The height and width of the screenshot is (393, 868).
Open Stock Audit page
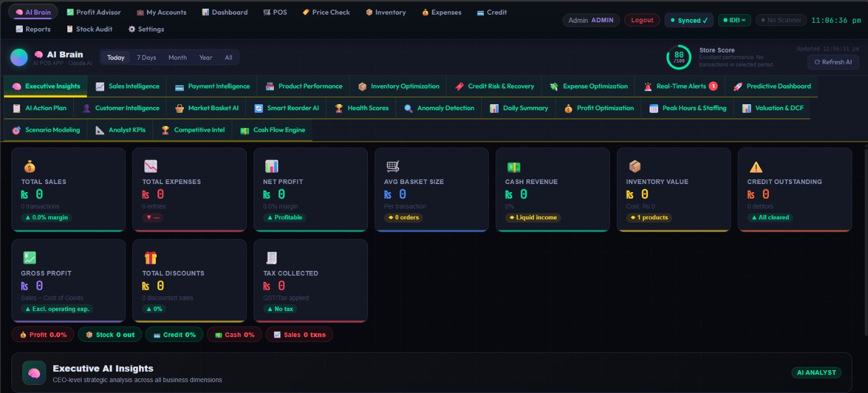pyautogui.click(x=90, y=29)
